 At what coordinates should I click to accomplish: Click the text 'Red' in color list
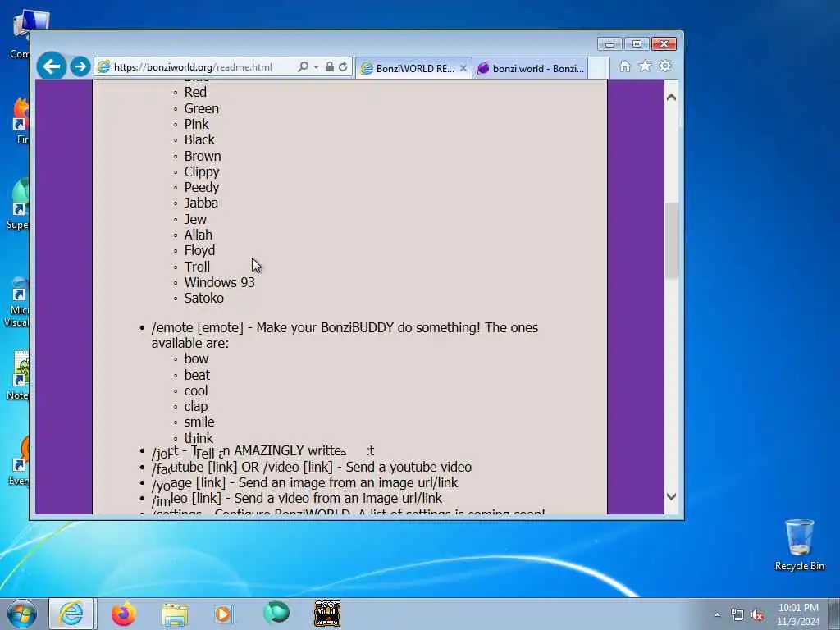click(195, 92)
